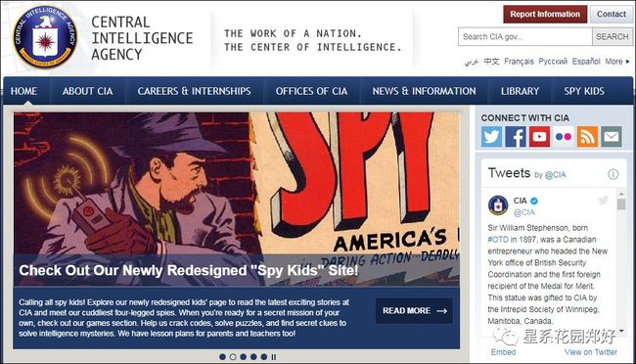Click the Report Information button
This screenshot has height=364, width=636.
point(545,15)
